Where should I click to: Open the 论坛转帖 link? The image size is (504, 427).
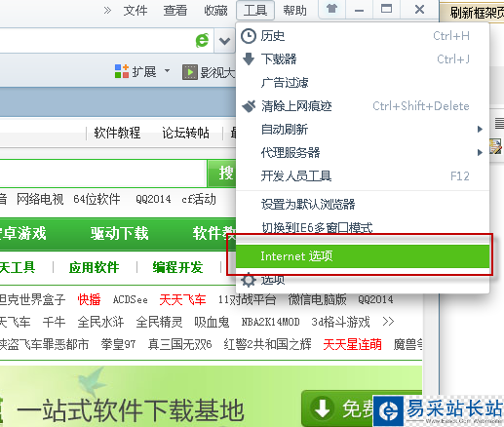coord(185,134)
